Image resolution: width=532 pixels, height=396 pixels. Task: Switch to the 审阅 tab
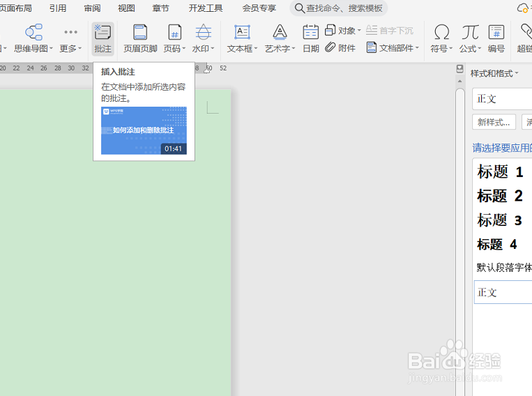[x=92, y=8]
